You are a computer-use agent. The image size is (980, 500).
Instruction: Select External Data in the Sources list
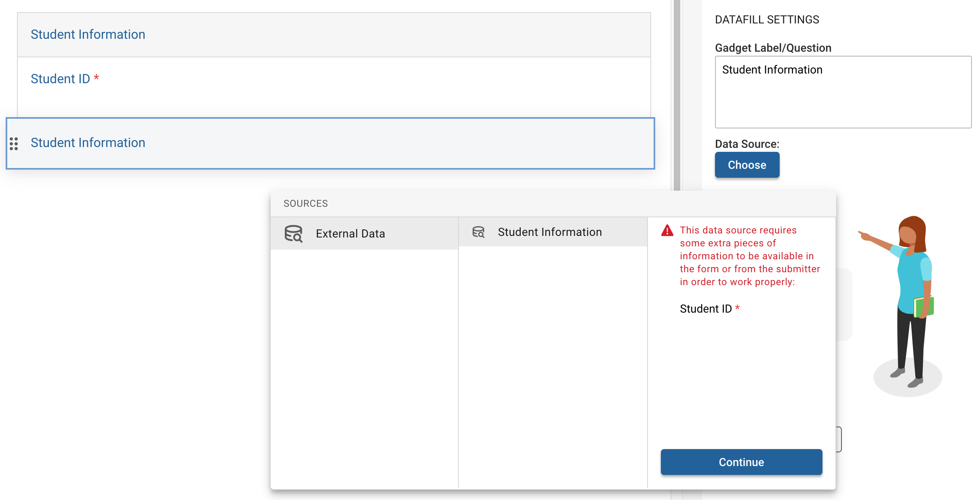pyautogui.click(x=350, y=233)
